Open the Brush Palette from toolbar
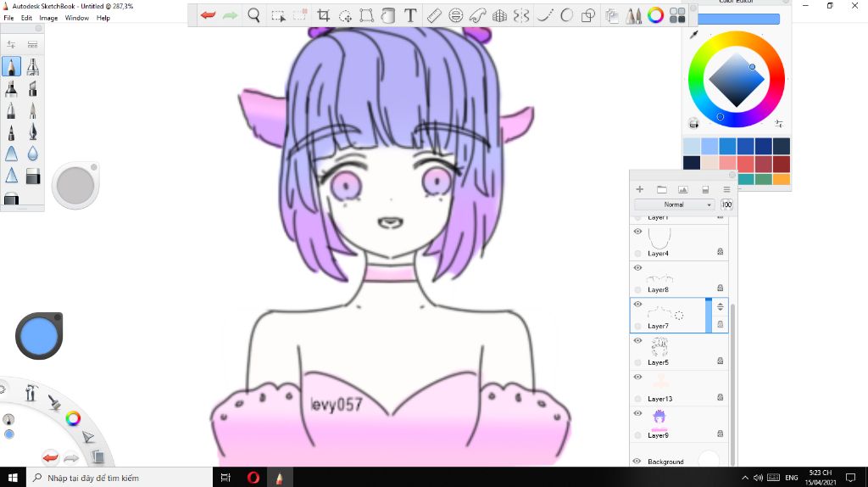The image size is (868, 487). (634, 15)
